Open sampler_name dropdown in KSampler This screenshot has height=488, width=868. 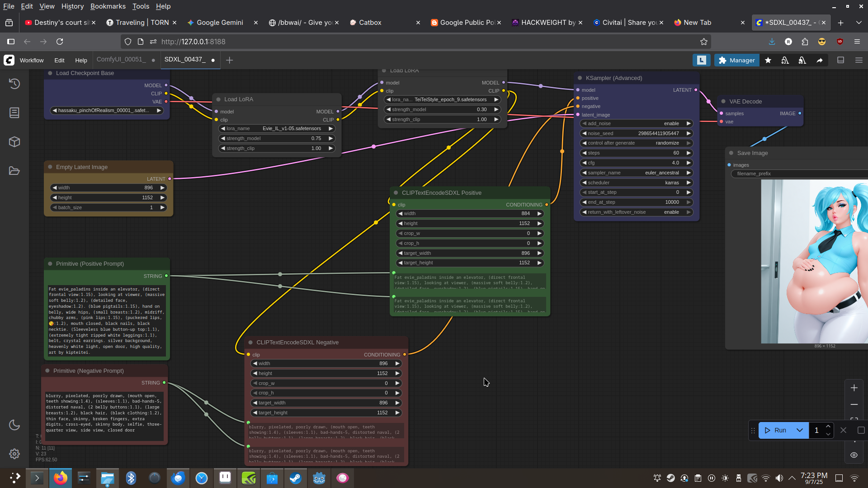[x=636, y=173]
